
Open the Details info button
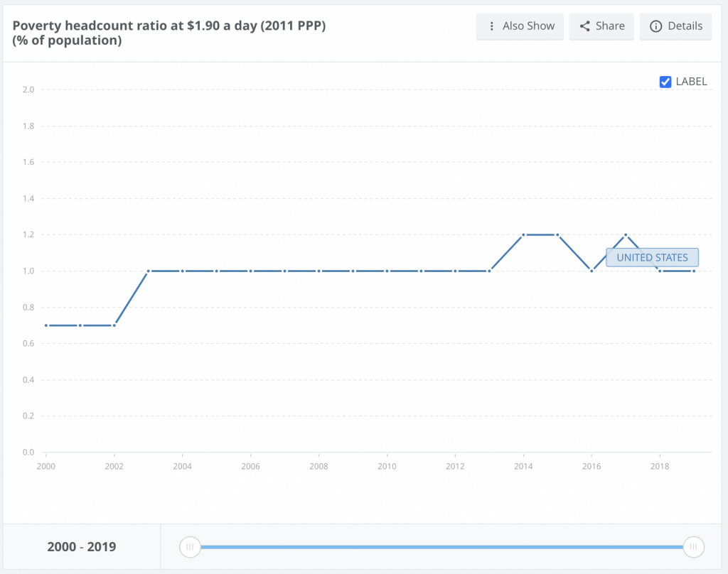point(675,26)
